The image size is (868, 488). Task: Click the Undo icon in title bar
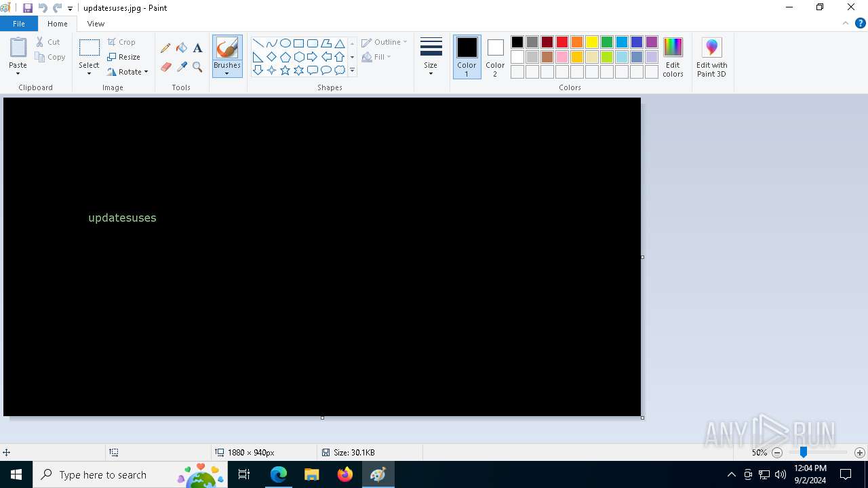click(x=43, y=8)
